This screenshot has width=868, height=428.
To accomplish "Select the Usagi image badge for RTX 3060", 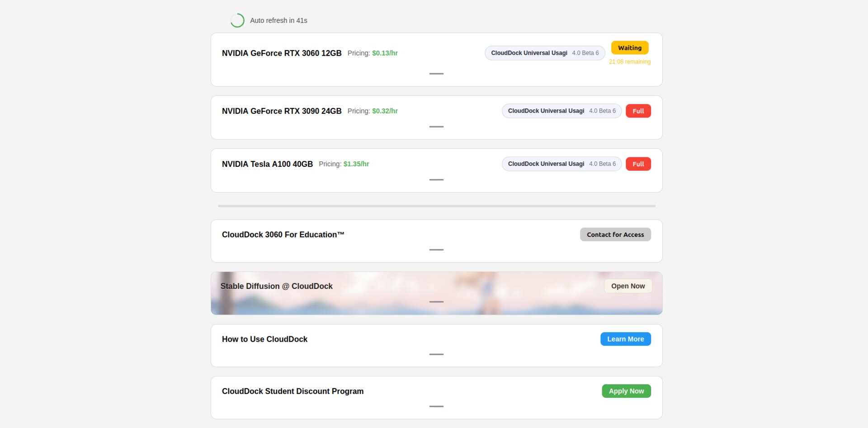I will [544, 53].
